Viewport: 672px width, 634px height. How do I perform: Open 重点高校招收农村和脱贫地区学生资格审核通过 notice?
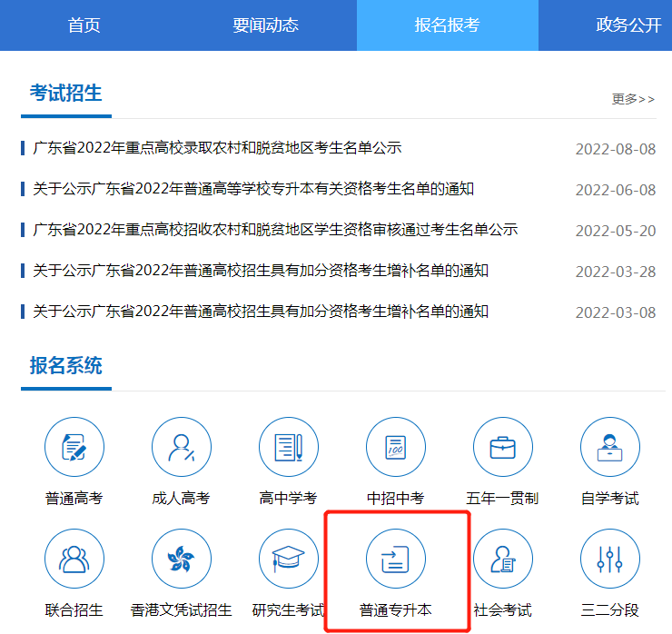[275, 230]
